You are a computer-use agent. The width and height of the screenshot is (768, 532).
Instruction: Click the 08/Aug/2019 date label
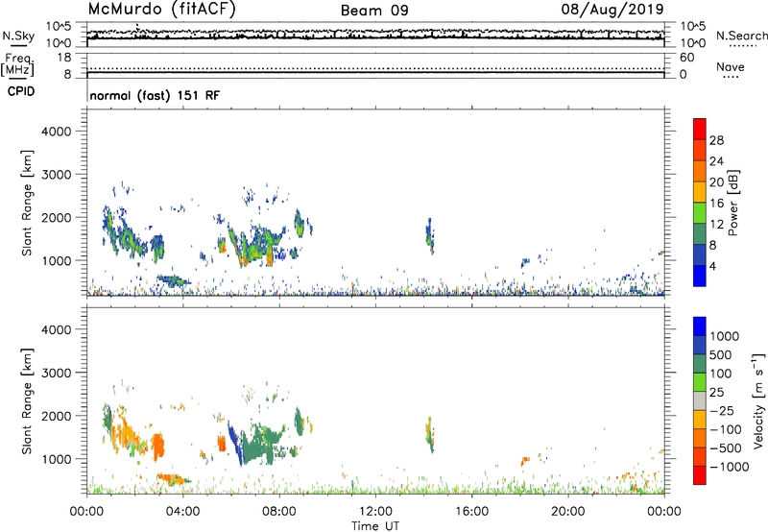point(612,10)
